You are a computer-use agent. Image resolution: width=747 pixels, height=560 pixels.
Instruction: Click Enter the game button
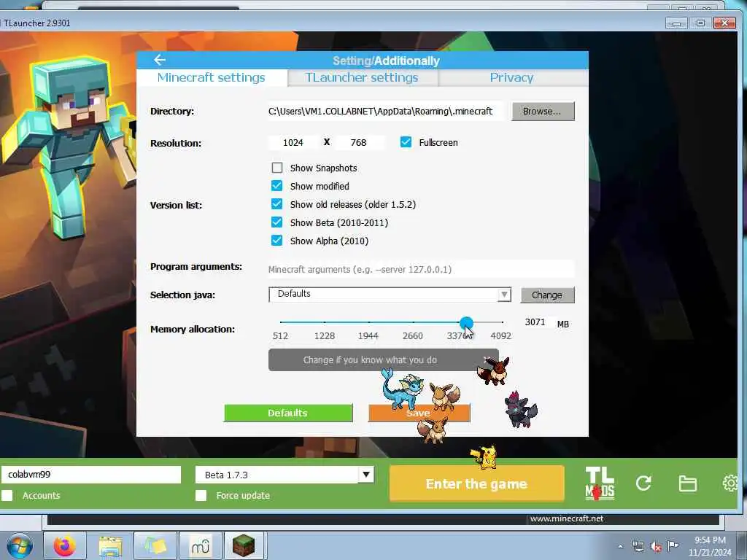(x=476, y=483)
